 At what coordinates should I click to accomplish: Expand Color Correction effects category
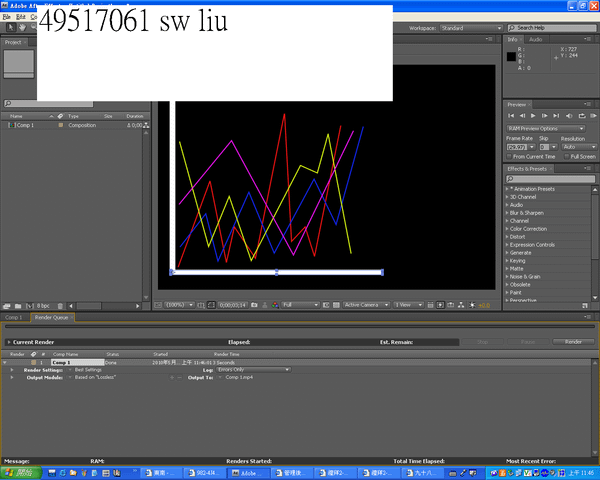pyautogui.click(x=507, y=229)
